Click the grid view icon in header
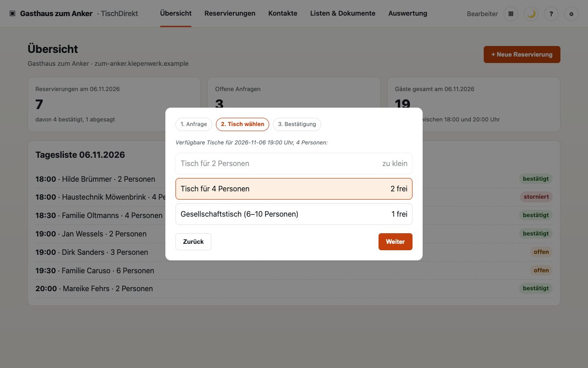Image resolution: width=588 pixels, height=368 pixels. 511,14
